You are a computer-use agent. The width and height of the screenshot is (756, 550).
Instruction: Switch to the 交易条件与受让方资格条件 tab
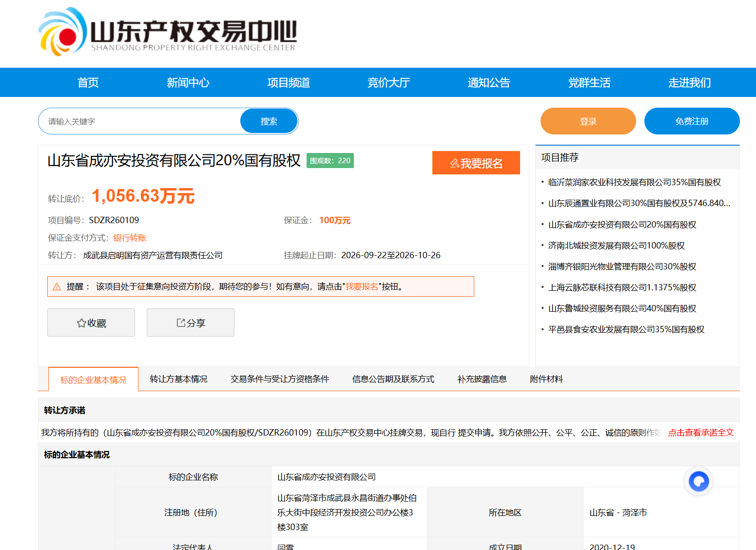click(x=280, y=379)
